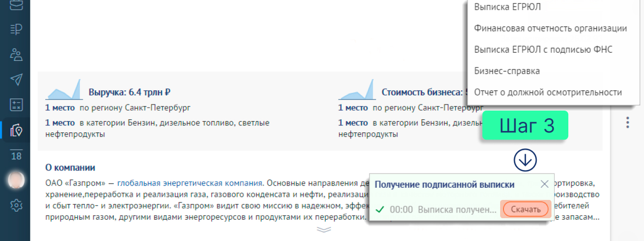
Task: Open the calculator sidebar icon
Action: (x=16, y=105)
